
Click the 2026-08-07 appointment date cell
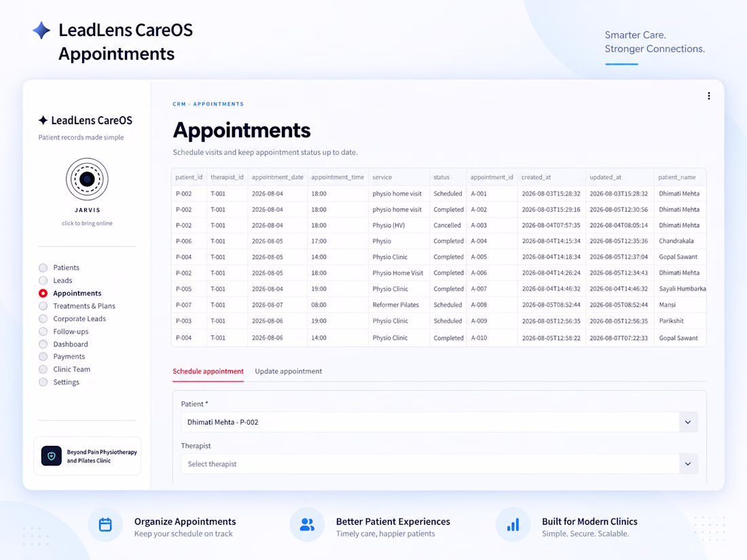point(277,305)
